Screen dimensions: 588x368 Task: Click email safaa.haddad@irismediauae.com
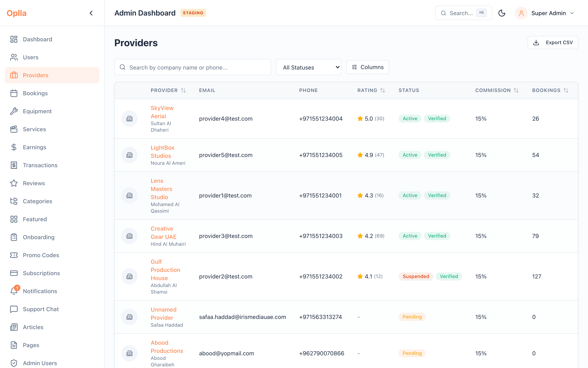point(243,317)
